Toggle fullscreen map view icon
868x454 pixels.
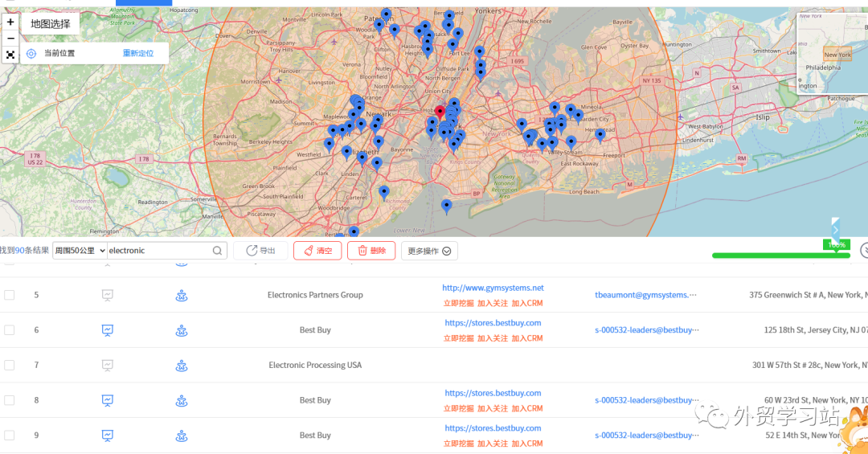pyautogui.click(x=10, y=55)
